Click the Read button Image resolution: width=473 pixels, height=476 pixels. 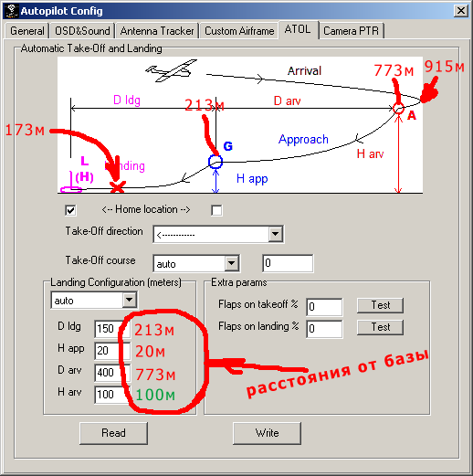(113, 433)
